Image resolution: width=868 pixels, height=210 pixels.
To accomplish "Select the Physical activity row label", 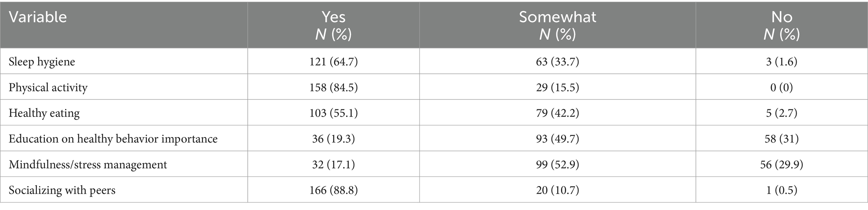I will coord(48,88).
